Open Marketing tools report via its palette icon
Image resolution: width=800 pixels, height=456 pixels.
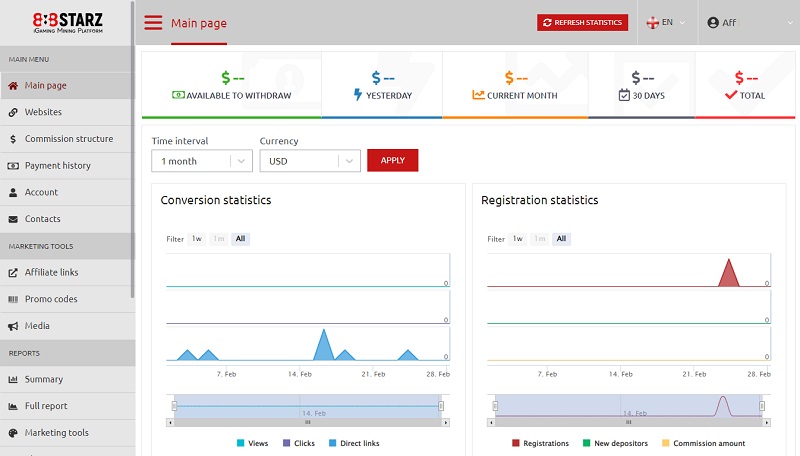coord(13,433)
